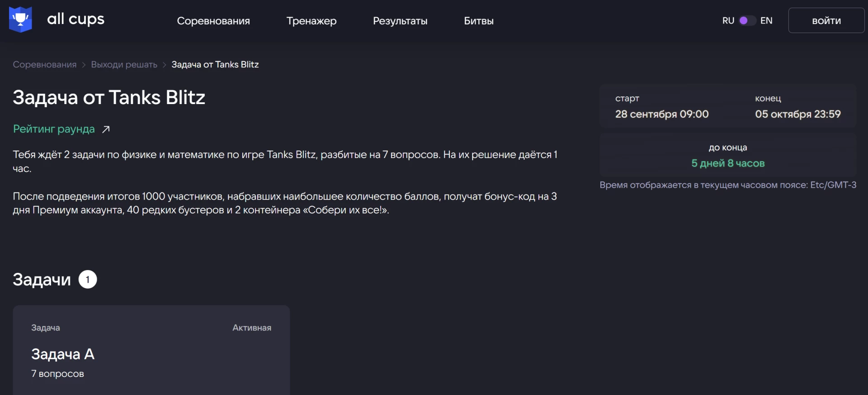Open the Соревнования menu item
Viewport: 868px width, 395px height.
tap(213, 21)
